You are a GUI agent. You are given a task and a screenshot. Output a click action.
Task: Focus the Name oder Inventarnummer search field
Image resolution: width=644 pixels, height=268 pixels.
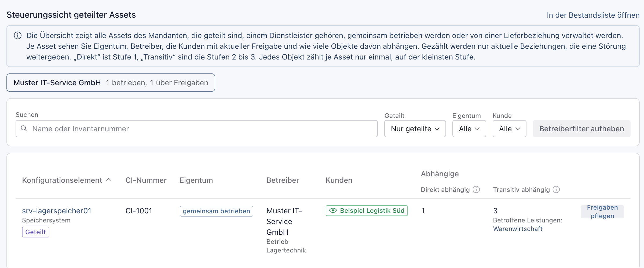coord(197,129)
